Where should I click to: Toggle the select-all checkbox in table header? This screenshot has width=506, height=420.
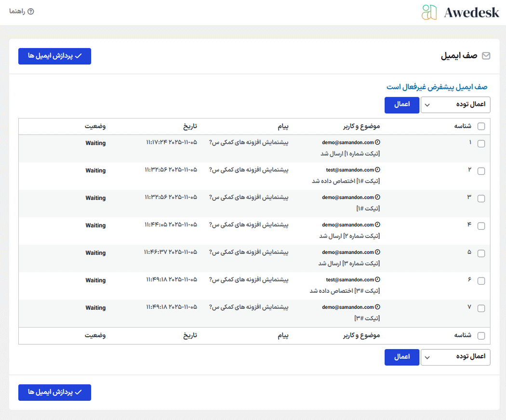pos(481,127)
